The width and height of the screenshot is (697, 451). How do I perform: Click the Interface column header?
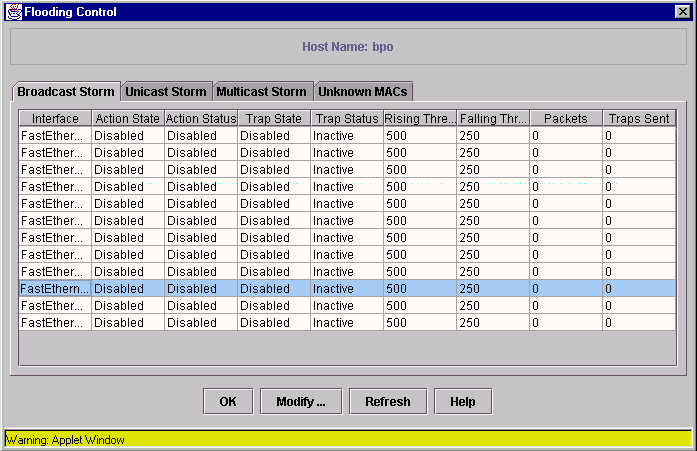[55, 118]
